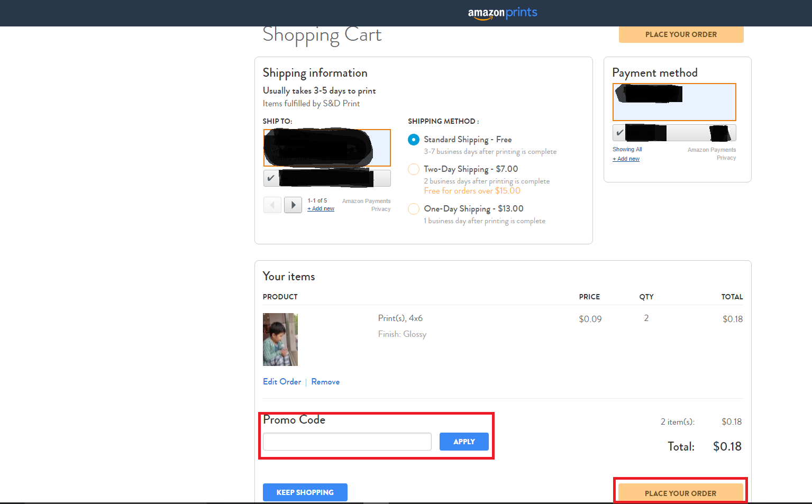
Task: Click the Amazon Prints logo
Action: [502, 13]
